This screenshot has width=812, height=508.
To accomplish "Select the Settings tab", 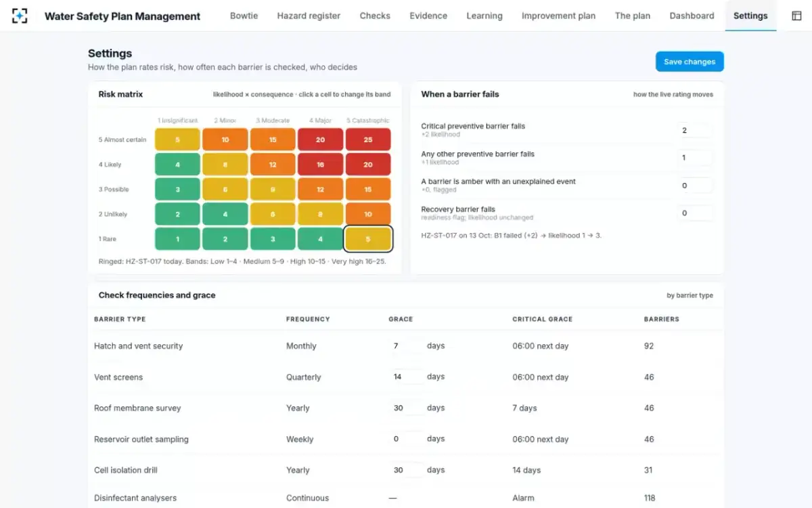I will pos(750,16).
